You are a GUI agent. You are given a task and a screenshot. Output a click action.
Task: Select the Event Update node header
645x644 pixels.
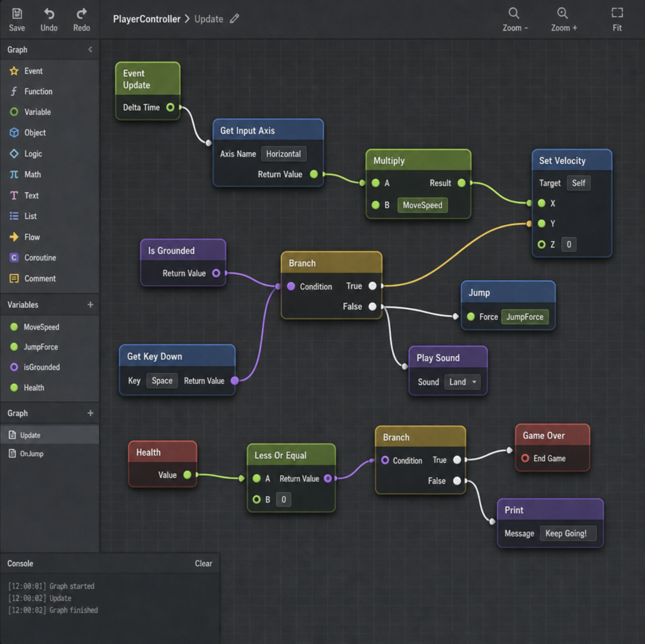click(148, 79)
